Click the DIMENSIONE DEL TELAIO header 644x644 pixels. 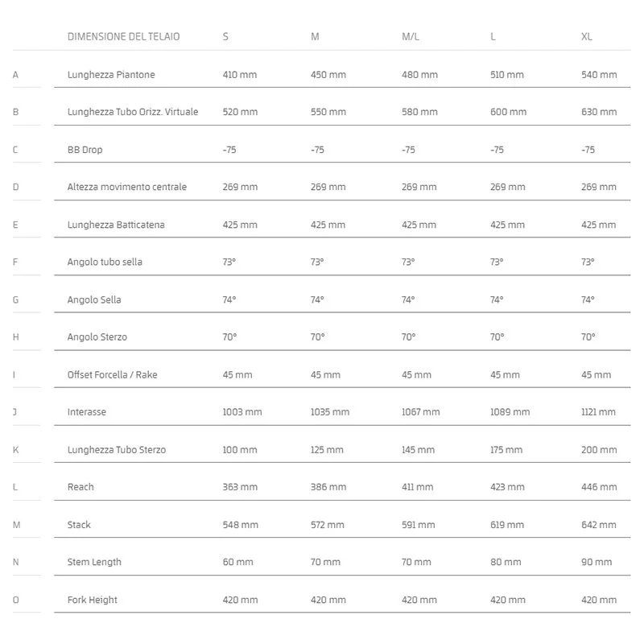click(123, 36)
